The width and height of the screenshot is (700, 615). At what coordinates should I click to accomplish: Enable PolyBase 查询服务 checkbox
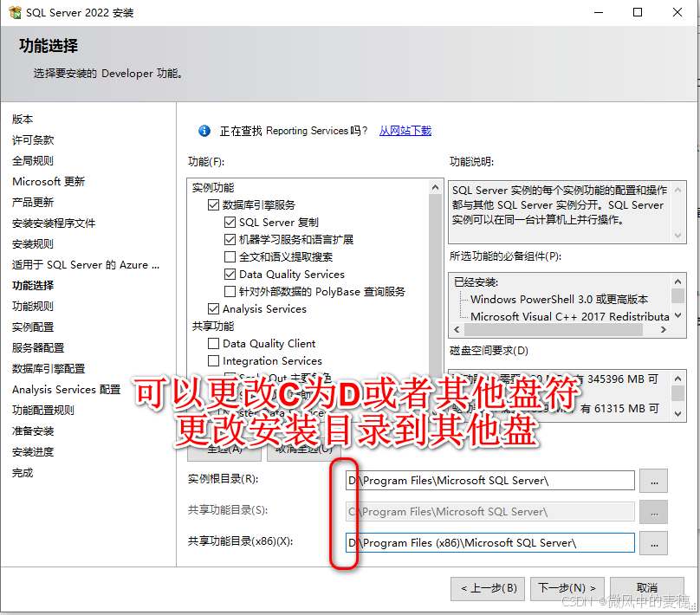coord(230,291)
